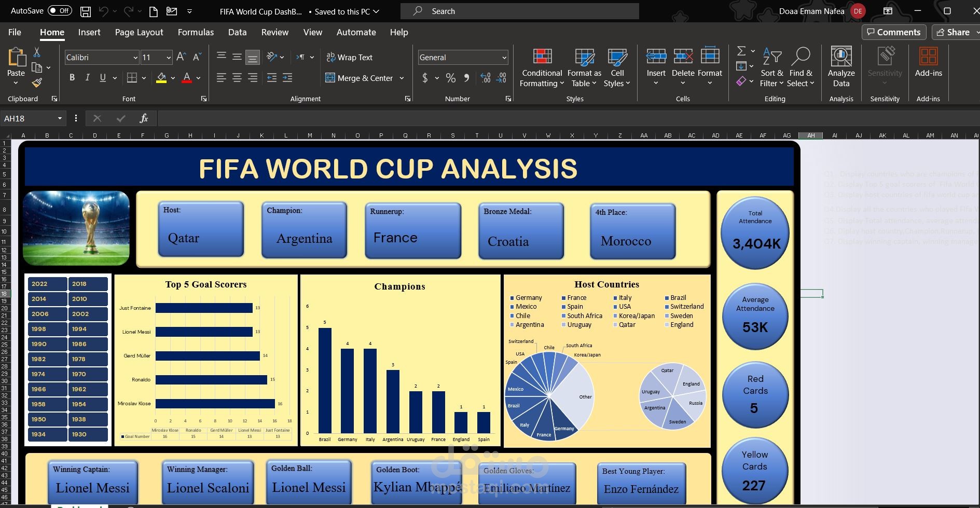This screenshot has width=980, height=508.
Task: Click Increase Decimal icon
Action: 486,78
